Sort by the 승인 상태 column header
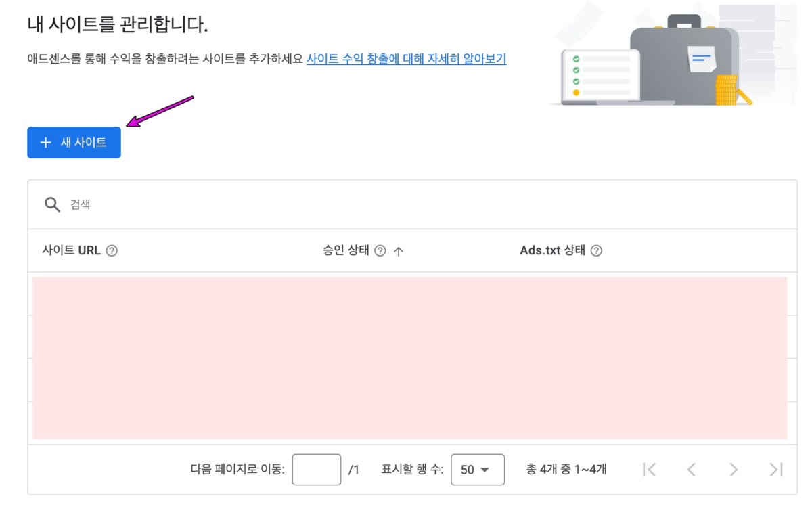This screenshot has width=812, height=511. tap(346, 250)
